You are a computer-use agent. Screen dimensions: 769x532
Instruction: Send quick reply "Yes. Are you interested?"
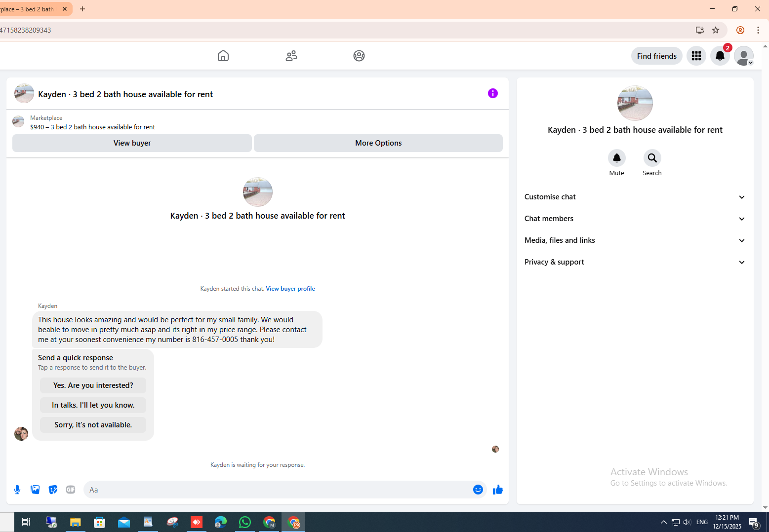pyautogui.click(x=93, y=385)
